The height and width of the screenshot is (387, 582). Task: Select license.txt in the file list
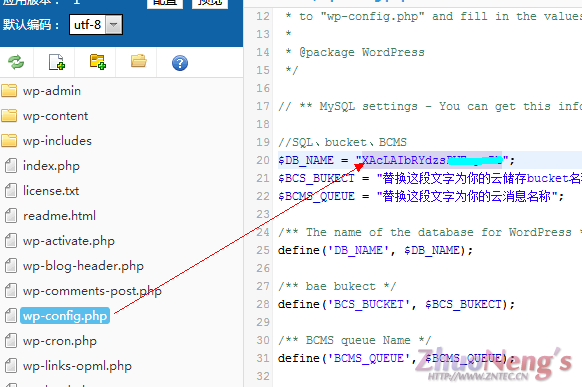point(51,191)
